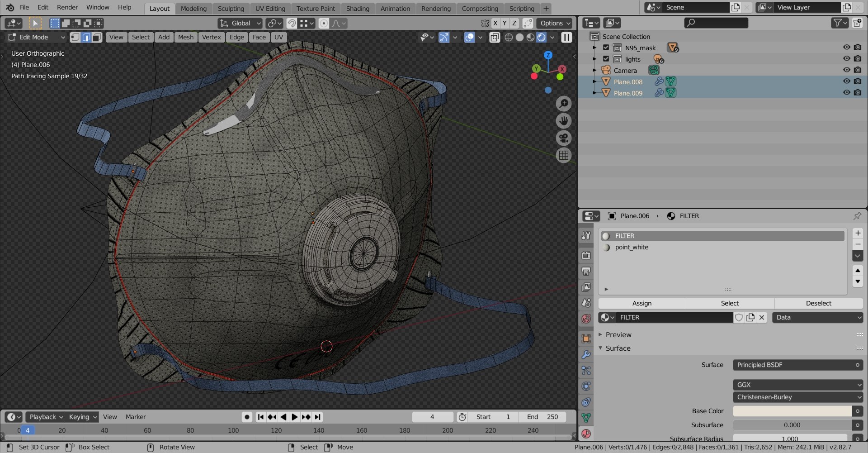Image resolution: width=868 pixels, height=453 pixels.
Task: Click the zoom viewport magnifier gizmo
Action: tap(564, 104)
